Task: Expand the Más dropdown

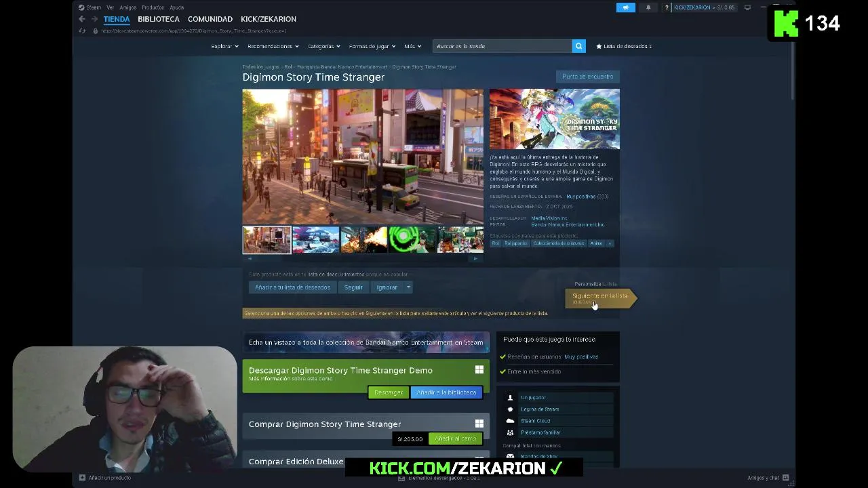Action: coord(412,46)
